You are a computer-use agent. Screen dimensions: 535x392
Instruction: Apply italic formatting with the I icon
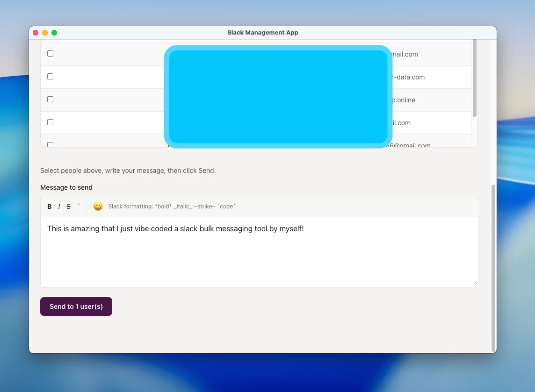pyautogui.click(x=59, y=207)
